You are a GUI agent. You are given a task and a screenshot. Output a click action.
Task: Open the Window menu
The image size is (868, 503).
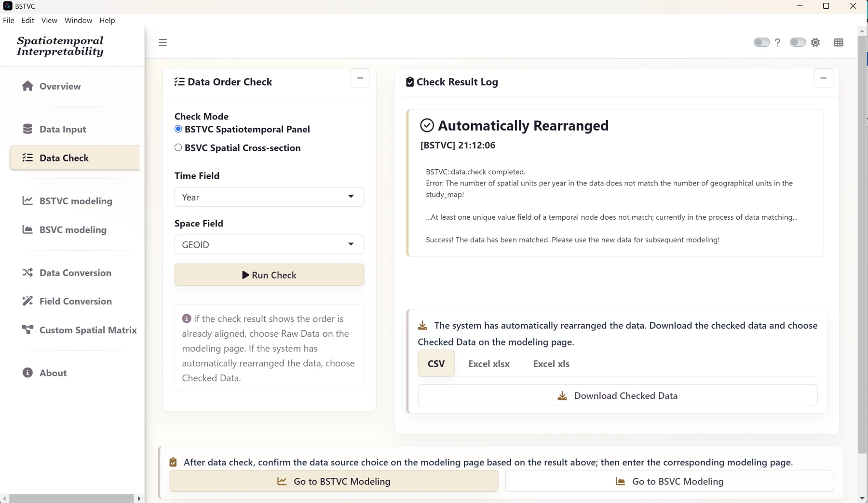tap(78, 20)
